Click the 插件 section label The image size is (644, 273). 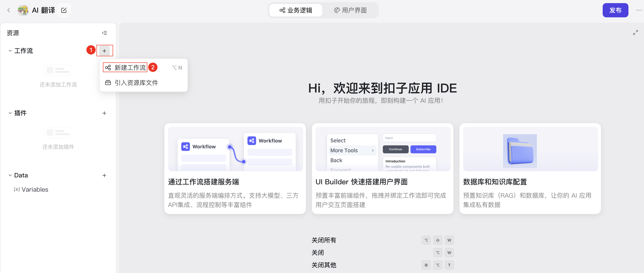(x=20, y=113)
